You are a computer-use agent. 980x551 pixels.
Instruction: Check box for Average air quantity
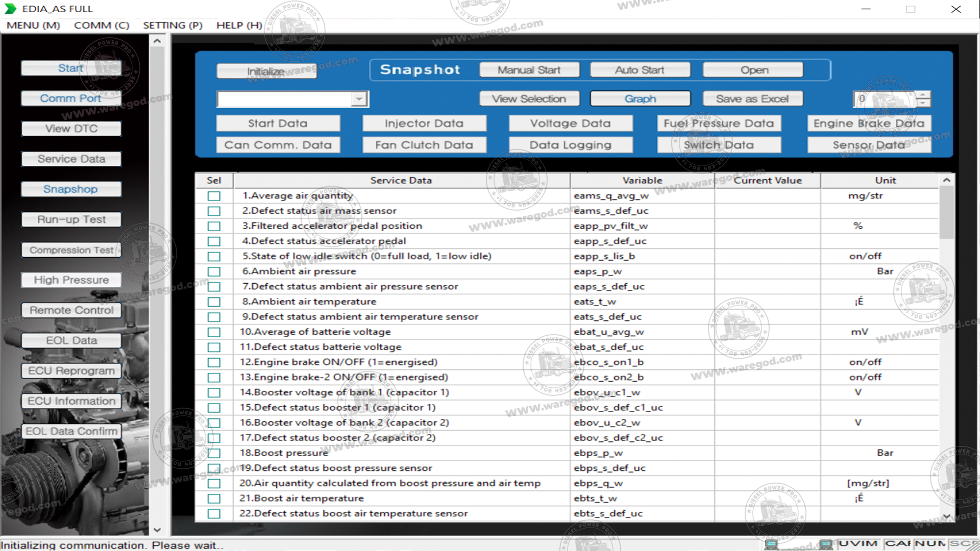click(214, 196)
